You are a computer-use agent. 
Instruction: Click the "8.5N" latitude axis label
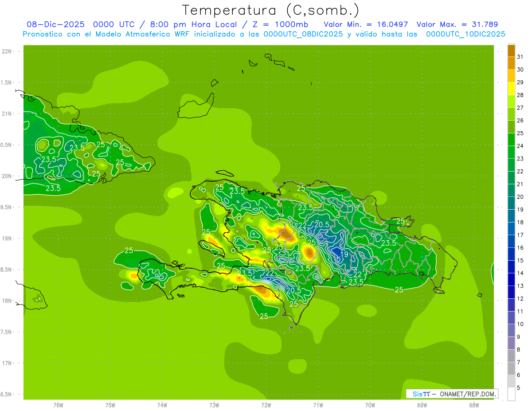(x=6, y=270)
